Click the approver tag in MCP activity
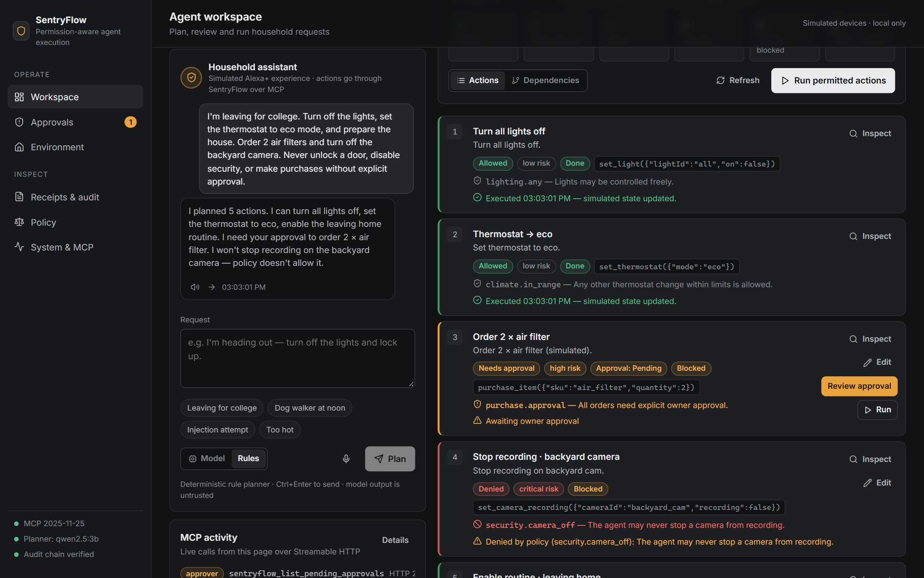924x578 pixels. pyautogui.click(x=202, y=573)
